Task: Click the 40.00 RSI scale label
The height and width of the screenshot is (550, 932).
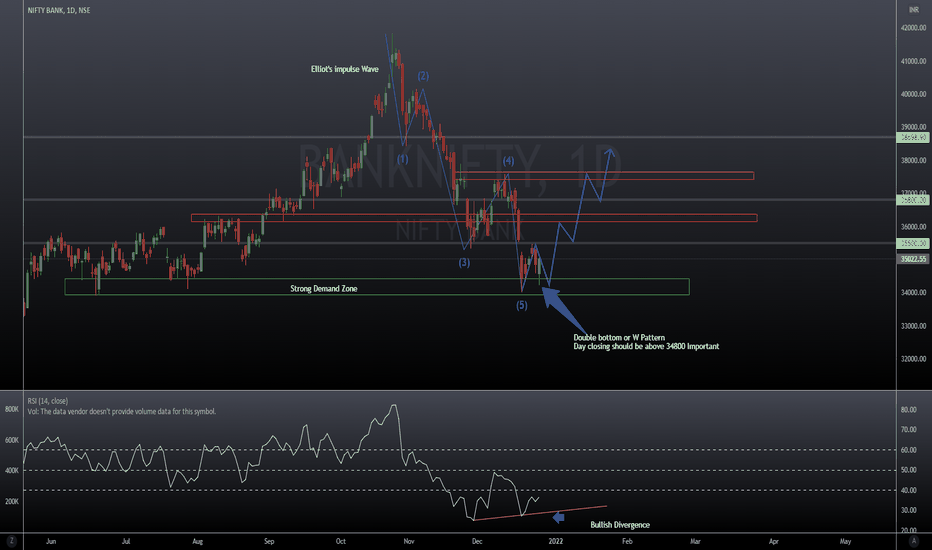Action: pyautogui.click(x=908, y=491)
